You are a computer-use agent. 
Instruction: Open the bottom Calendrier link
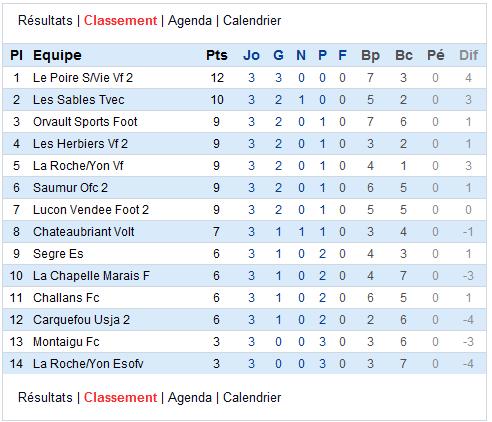[252, 397]
